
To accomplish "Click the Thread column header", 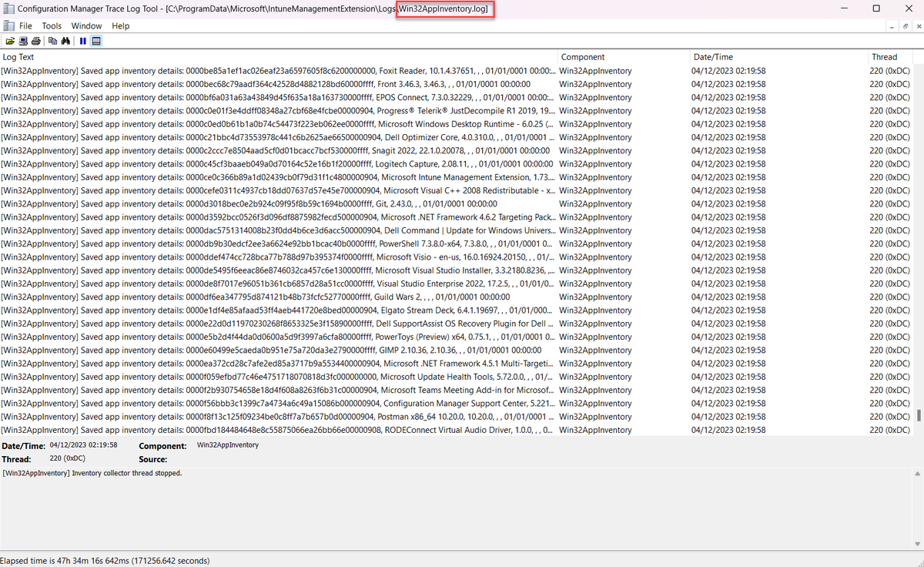I will coord(891,57).
